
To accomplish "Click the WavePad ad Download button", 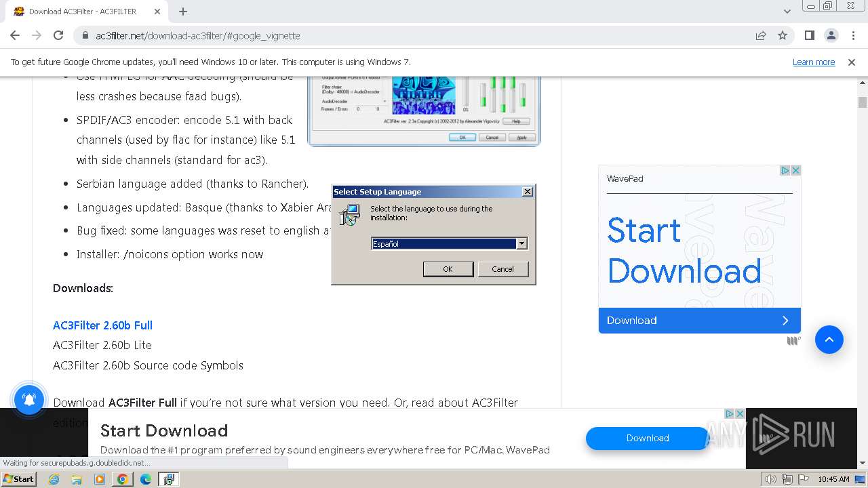I will click(x=700, y=321).
